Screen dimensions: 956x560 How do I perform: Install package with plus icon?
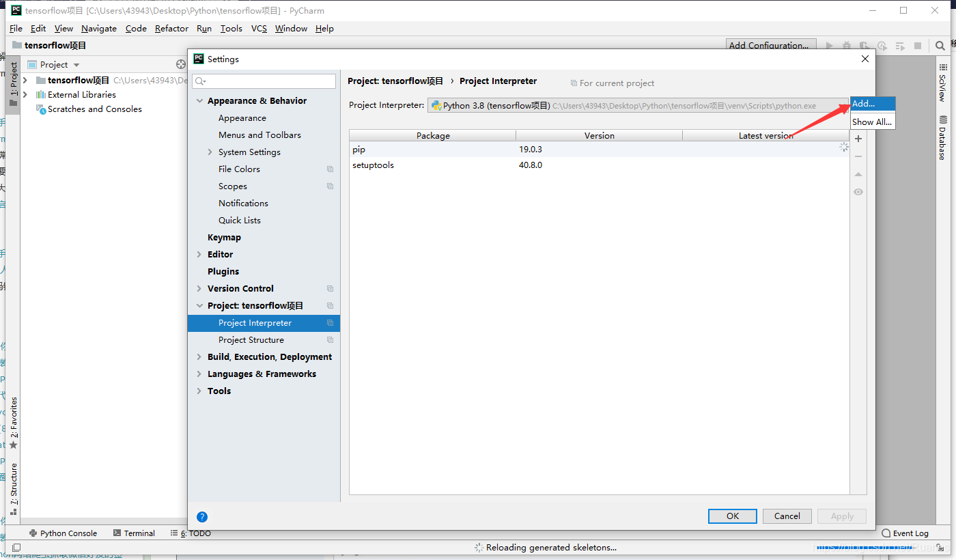click(x=858, y=139)
